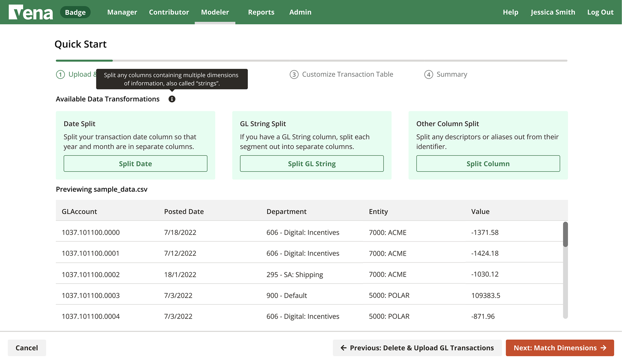
Task: Click the Split Date button
Action: pos(136,164)
